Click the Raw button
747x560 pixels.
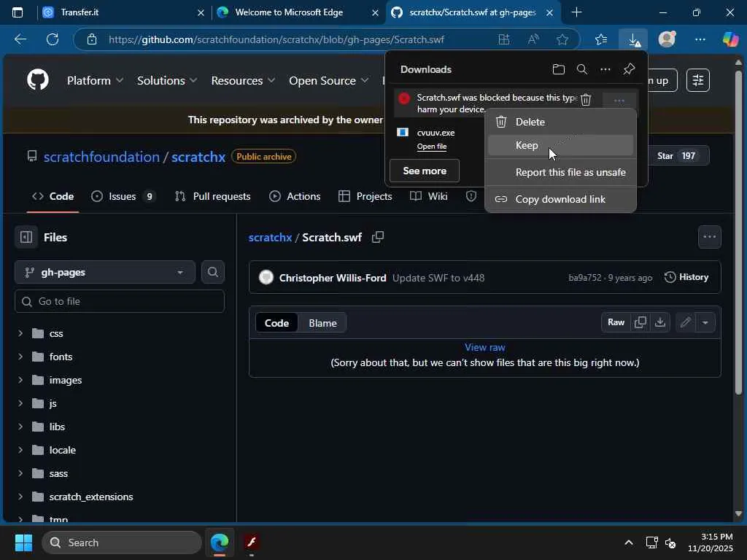pos(616,322)
